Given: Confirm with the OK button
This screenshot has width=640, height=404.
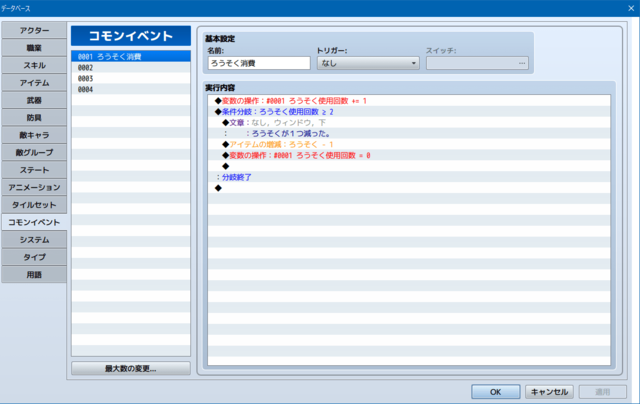Looking at the screenshot, I should point(496,392).
